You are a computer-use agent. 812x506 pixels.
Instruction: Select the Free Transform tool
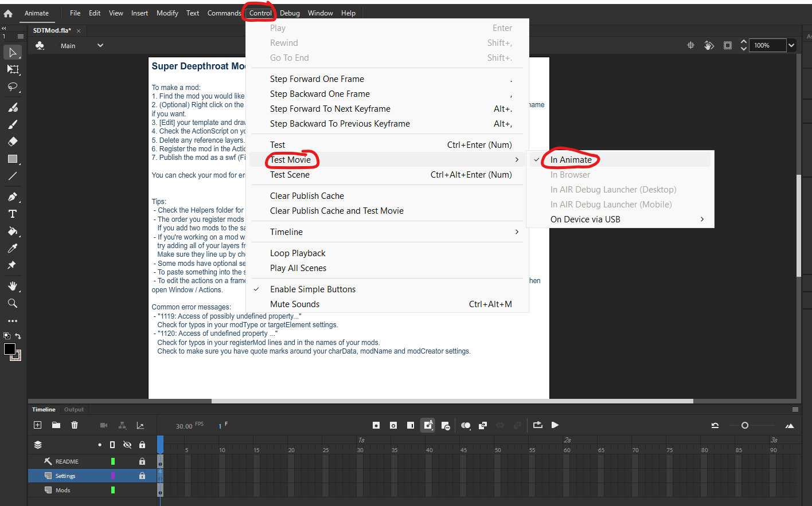(x=13, y=69)
